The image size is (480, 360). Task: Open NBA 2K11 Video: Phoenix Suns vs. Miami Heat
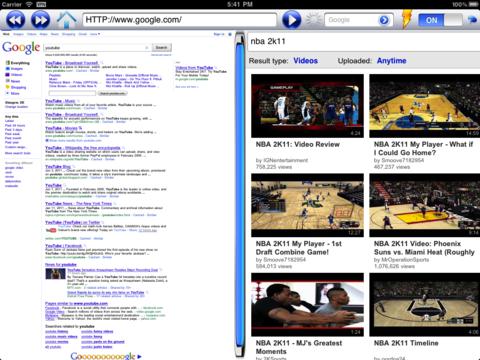424,248
